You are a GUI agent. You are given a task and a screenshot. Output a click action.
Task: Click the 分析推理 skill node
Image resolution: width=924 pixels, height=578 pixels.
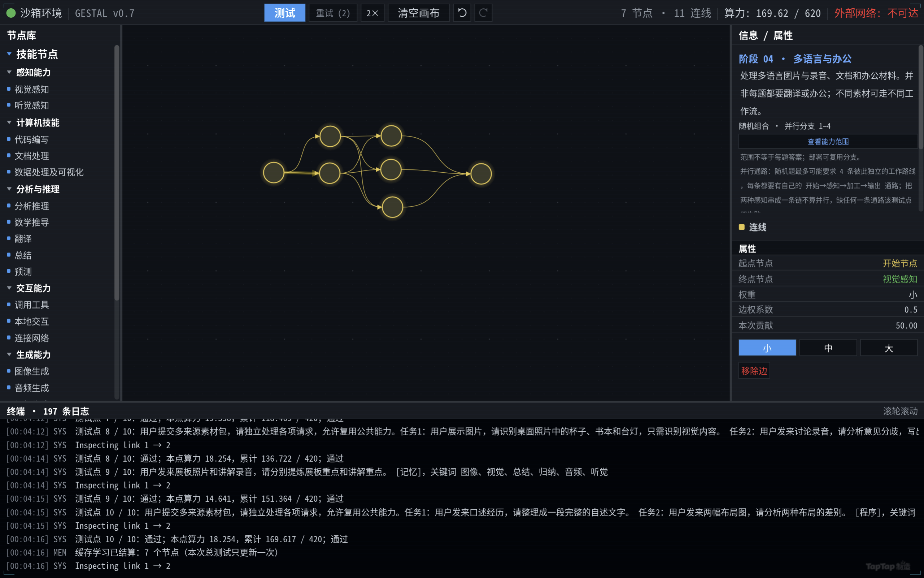pos(31,206)
